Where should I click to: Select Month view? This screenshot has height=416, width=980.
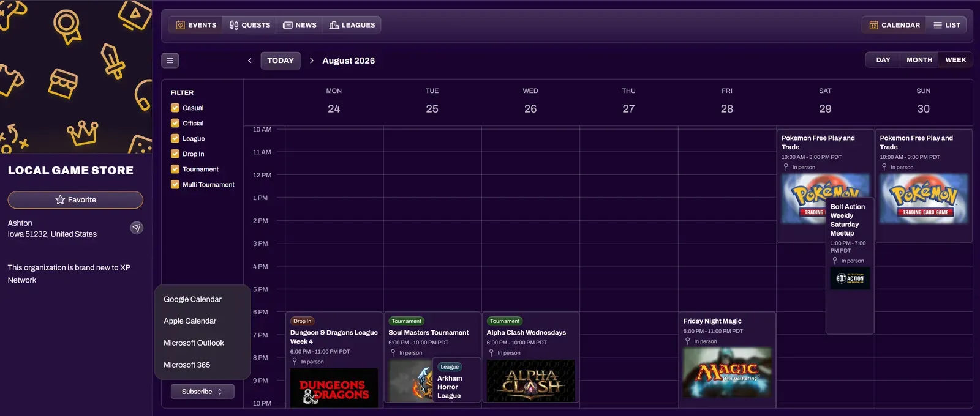[919, 60]
